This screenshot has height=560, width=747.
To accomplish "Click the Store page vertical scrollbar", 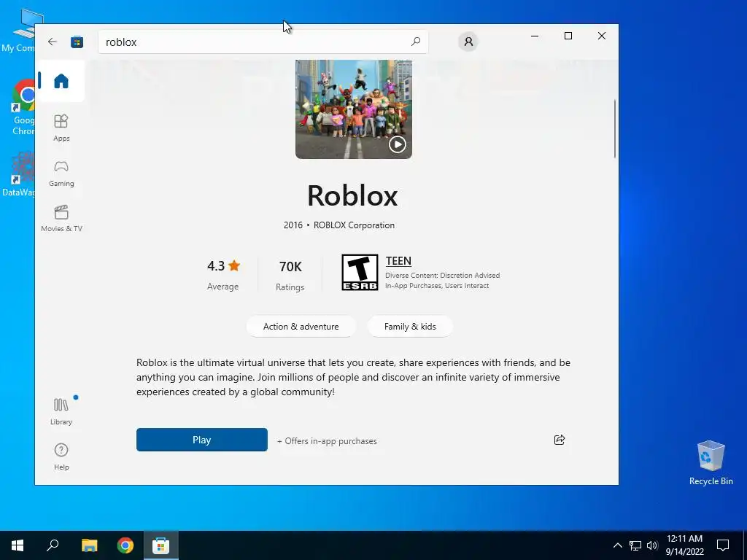I will coord(614,128).
